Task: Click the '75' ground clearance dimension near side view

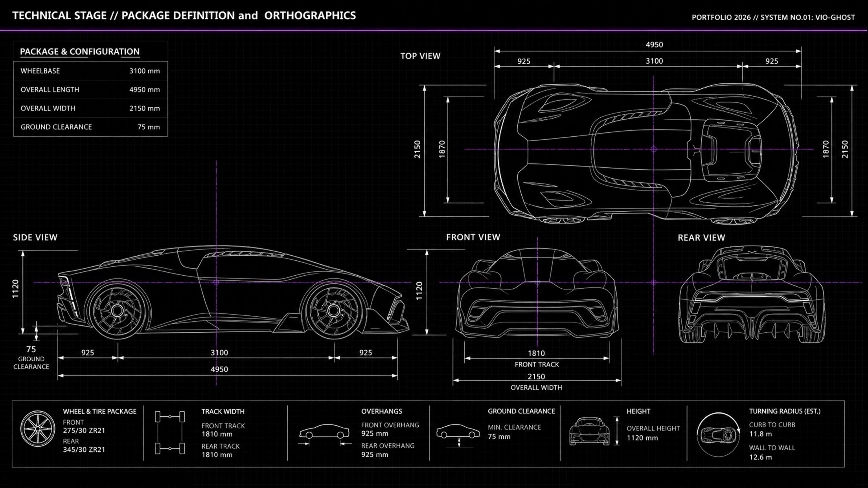Action: [31, 349]
